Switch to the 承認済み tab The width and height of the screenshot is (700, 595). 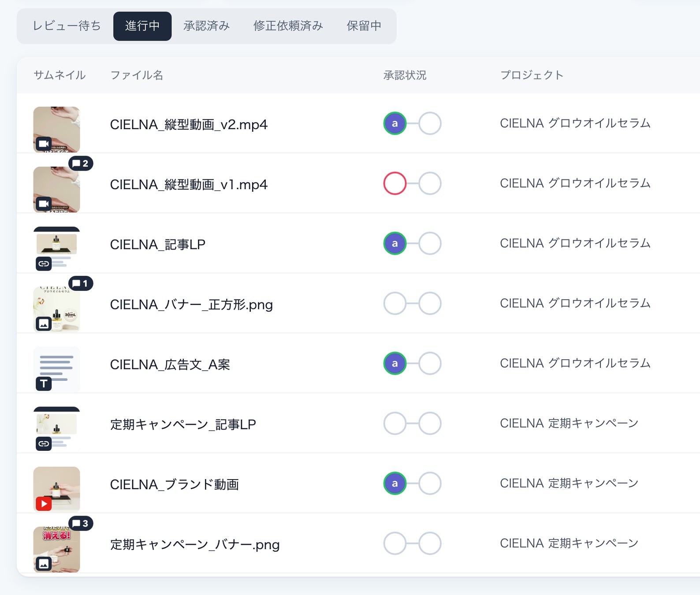tap(207, 26)
